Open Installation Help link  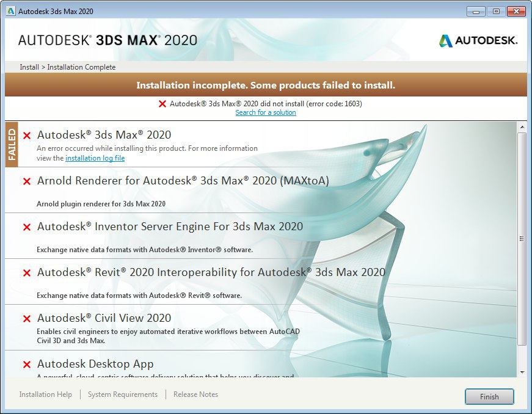pyautogui.click(x=45, y=394)
